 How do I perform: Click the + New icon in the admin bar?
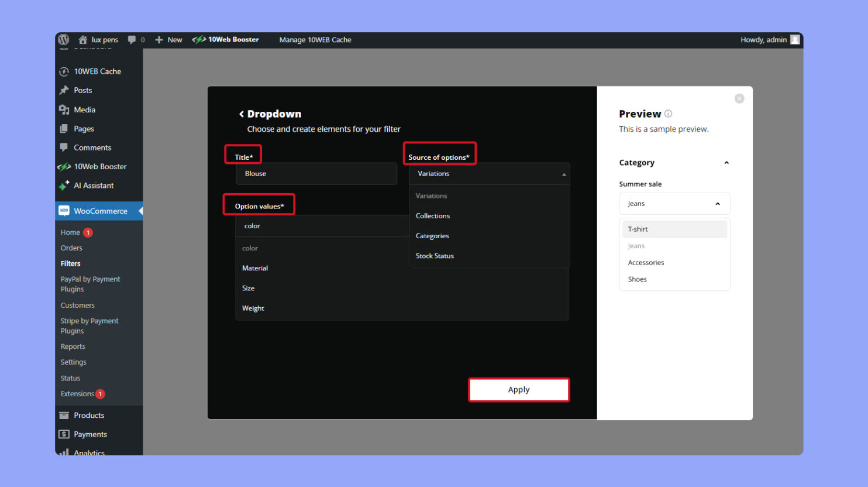[x=158, y=39]
